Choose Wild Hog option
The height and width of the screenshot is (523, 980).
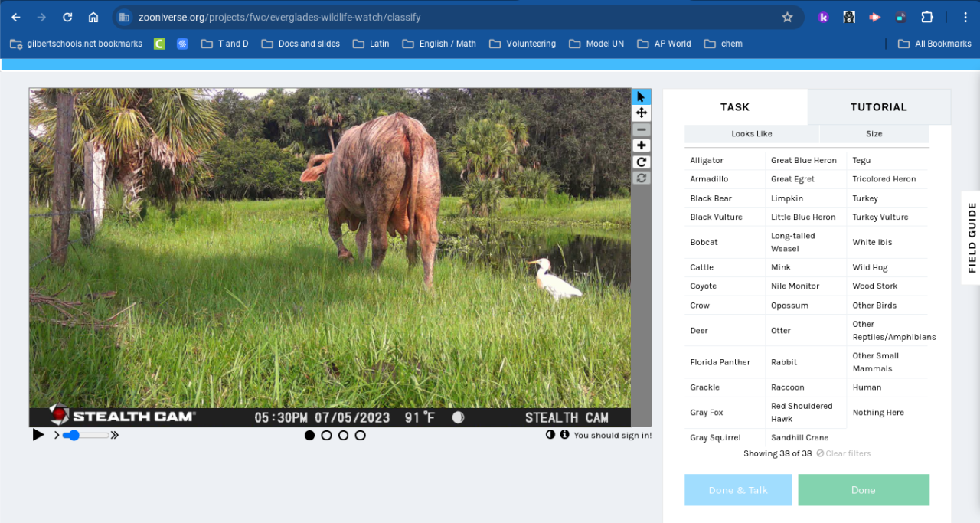pyautogui.click(x=887, y=267)
